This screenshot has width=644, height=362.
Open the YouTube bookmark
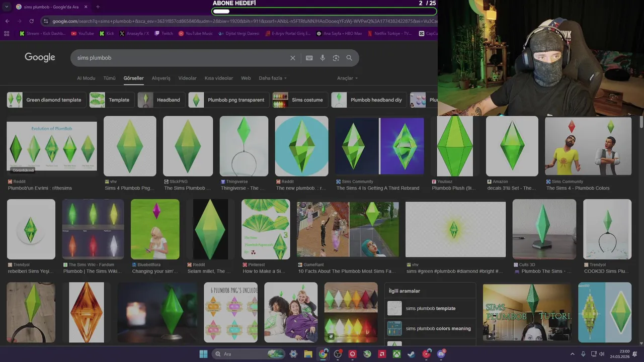coord(83,34)
